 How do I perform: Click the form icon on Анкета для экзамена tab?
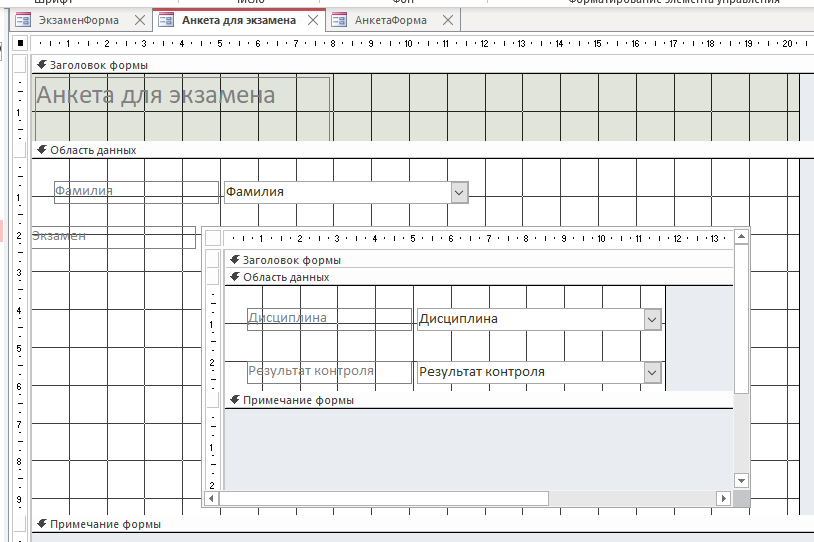click(x=166, y=20)
